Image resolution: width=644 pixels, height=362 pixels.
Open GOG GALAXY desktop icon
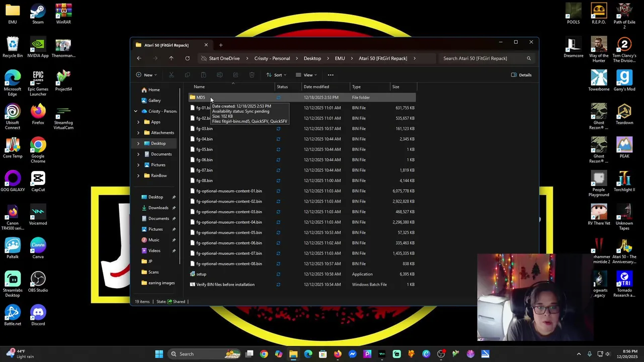click(x=13, y=182)
